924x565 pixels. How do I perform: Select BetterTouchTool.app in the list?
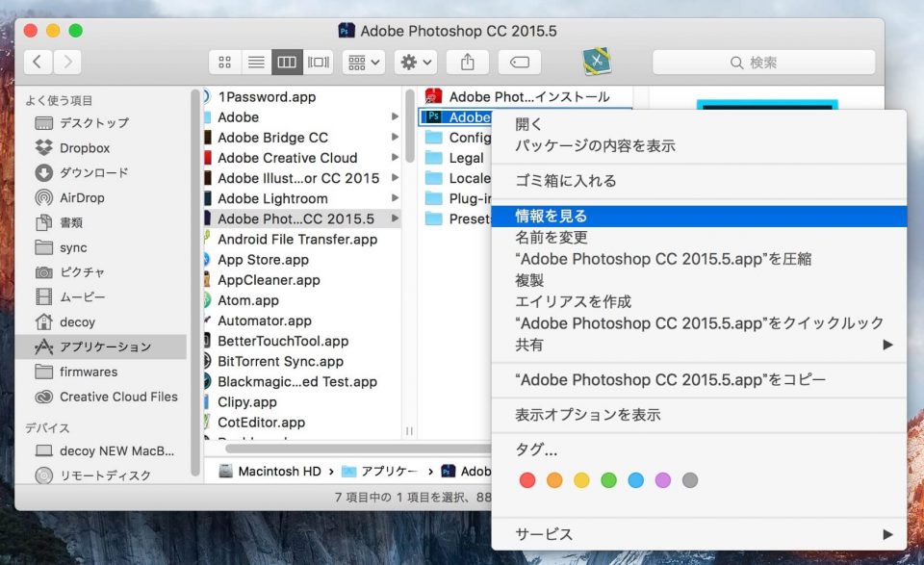pyautogui.click(x=302, y=341)
